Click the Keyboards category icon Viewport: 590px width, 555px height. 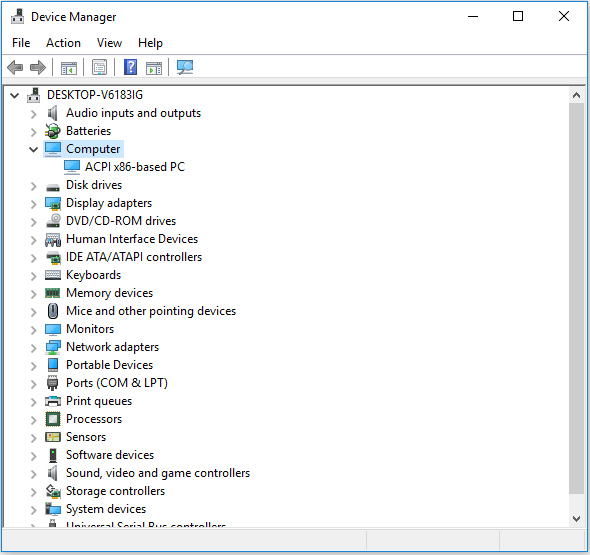click(x=53, y=275)
